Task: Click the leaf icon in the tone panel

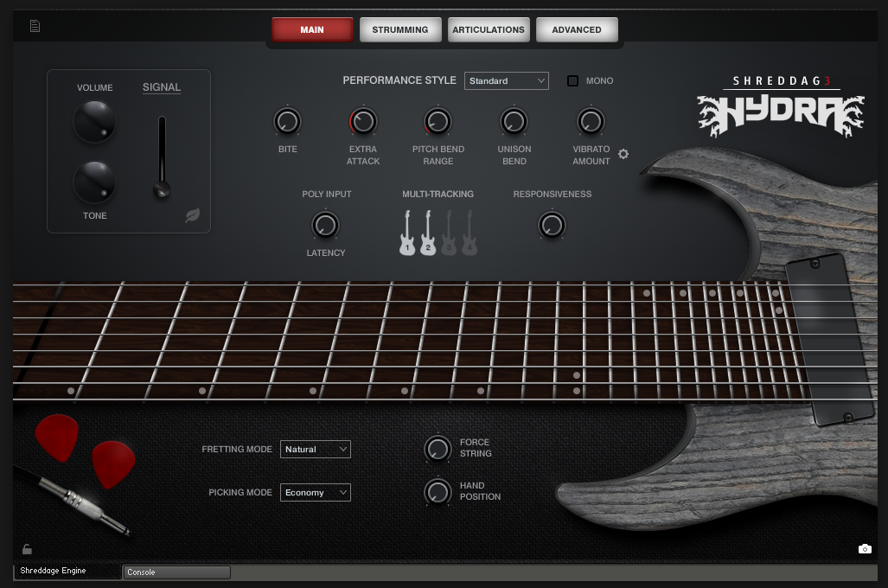Action: 193,214
